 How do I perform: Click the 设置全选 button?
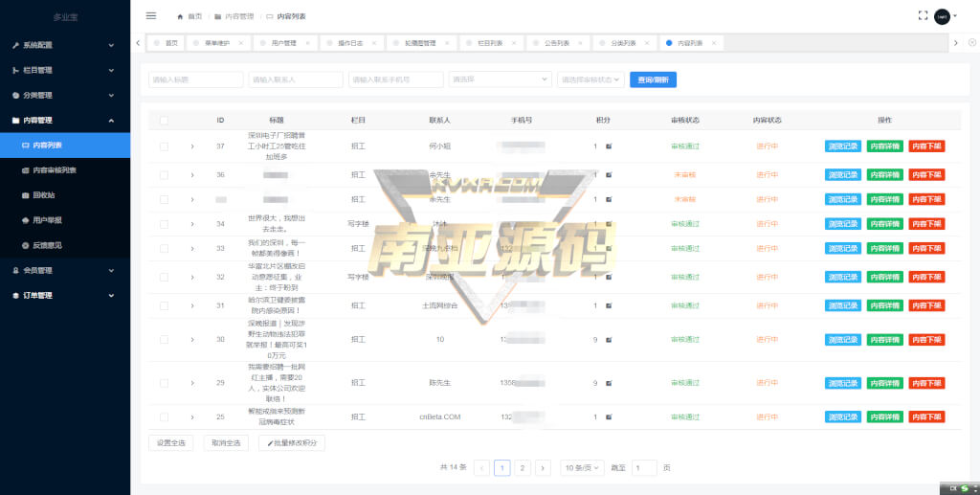pyautogui.click(x=171, y=443)
